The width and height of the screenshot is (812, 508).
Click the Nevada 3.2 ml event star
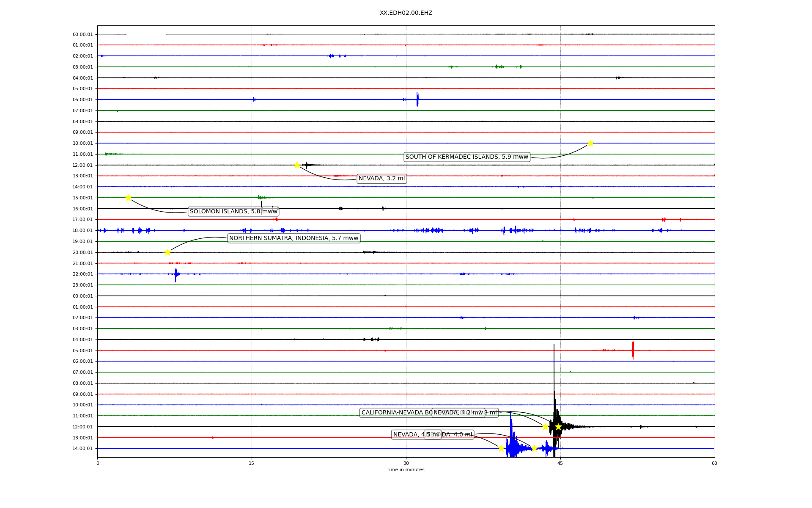coord(297,165)
